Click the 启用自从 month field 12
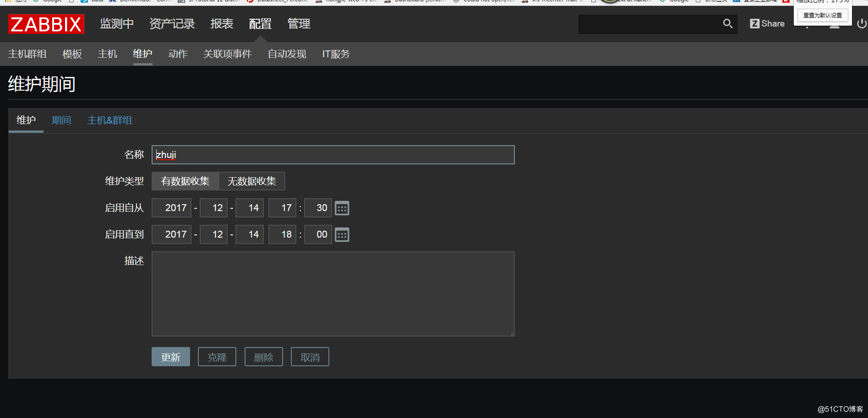Screen dimensions: 868x418 click(x=214, y=208)
